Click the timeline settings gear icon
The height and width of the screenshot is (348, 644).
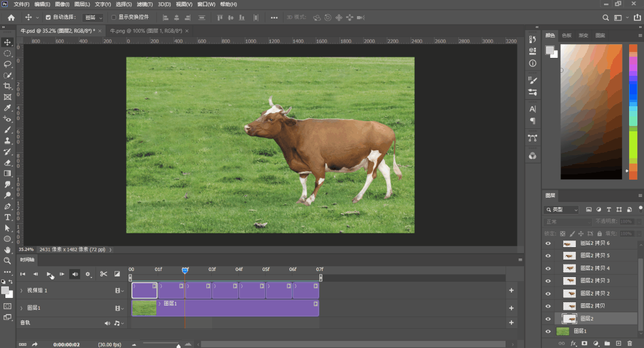[x=88, y=275]
